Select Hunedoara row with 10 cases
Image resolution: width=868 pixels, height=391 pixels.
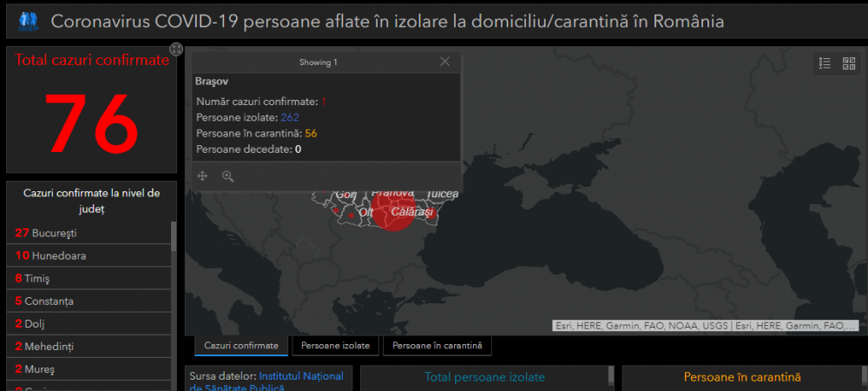point(89,255)
